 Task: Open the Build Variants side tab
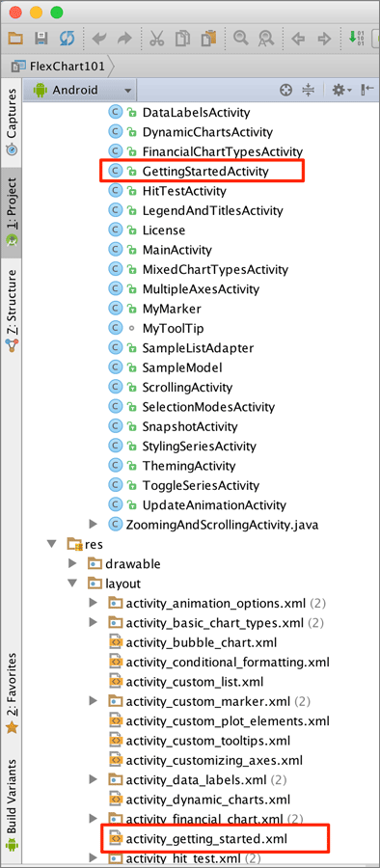tap(12, 804)
